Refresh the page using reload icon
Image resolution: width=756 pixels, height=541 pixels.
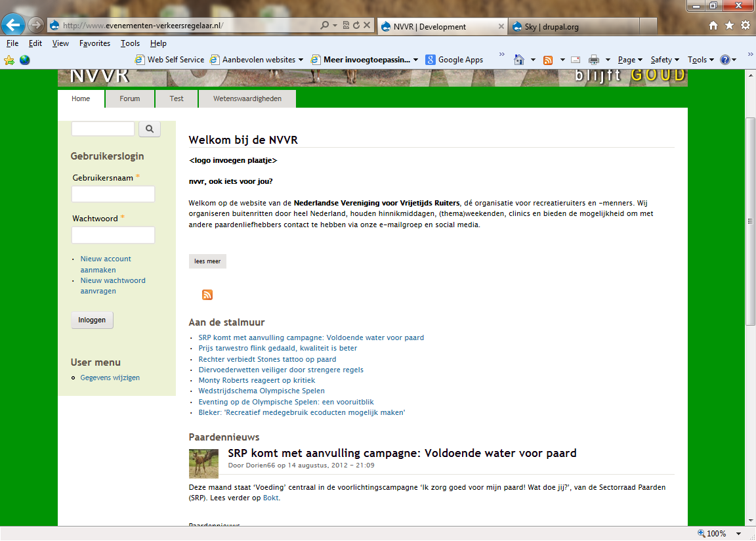pos(356,25)
